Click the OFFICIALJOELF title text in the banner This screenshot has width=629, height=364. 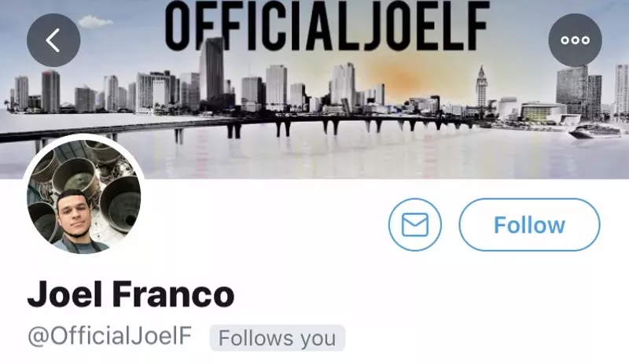(327, 25)
